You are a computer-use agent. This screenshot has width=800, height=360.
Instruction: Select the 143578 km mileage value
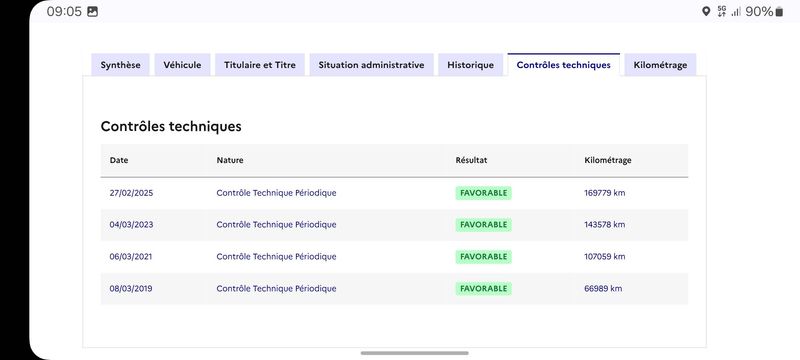pyautogui.click(x=605, y=224)
